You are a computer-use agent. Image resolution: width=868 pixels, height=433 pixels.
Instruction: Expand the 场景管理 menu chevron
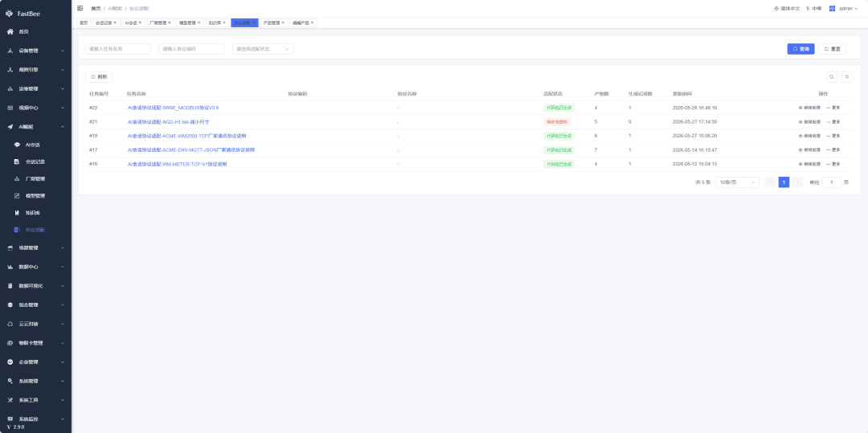tap(63, 247)
